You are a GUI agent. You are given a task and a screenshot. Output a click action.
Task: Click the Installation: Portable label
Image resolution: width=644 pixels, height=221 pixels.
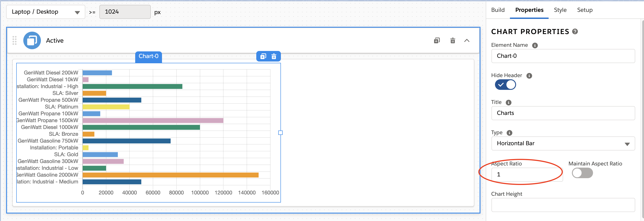54,148
